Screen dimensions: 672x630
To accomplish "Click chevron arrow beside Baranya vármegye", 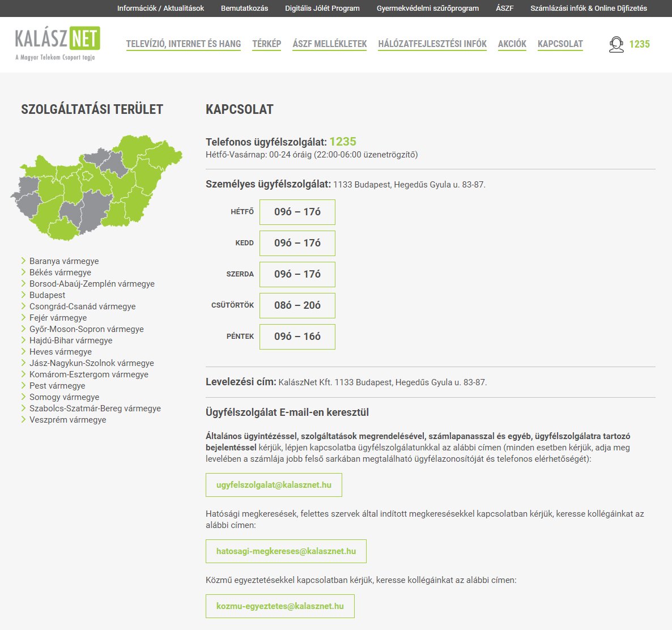I will [24, 261].
